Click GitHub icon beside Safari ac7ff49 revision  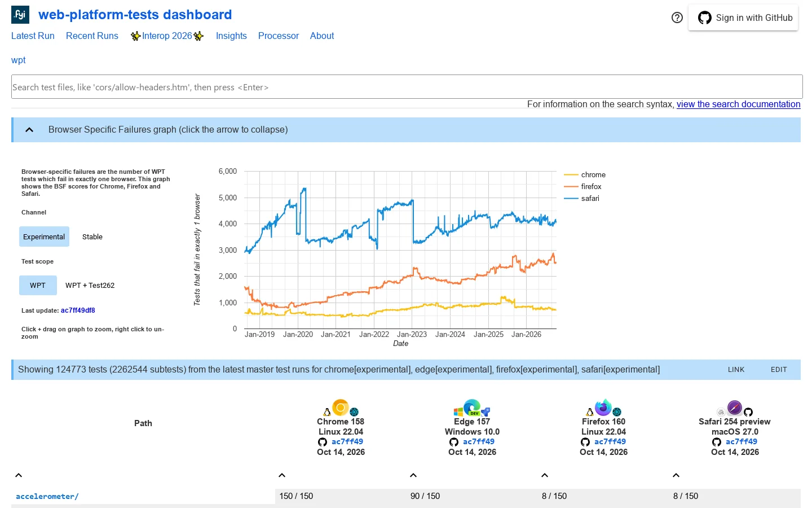click(x=717, y=442)
